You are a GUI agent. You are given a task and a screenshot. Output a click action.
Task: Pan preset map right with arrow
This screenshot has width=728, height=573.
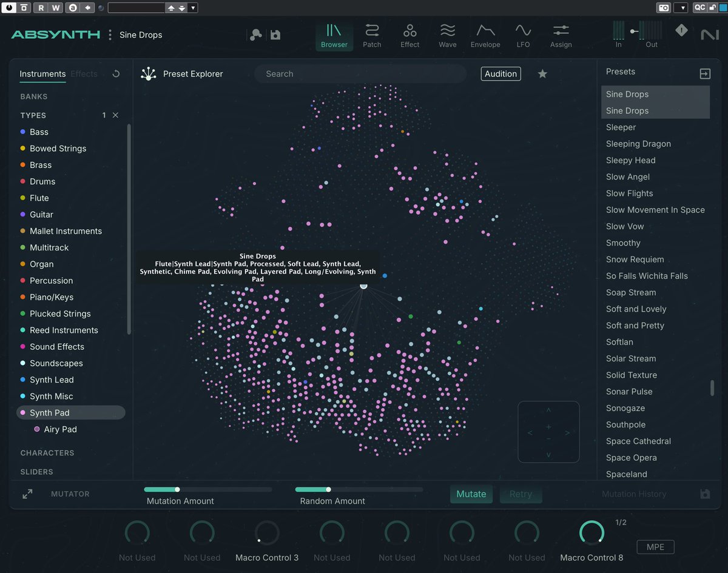[x=567, y=433]
